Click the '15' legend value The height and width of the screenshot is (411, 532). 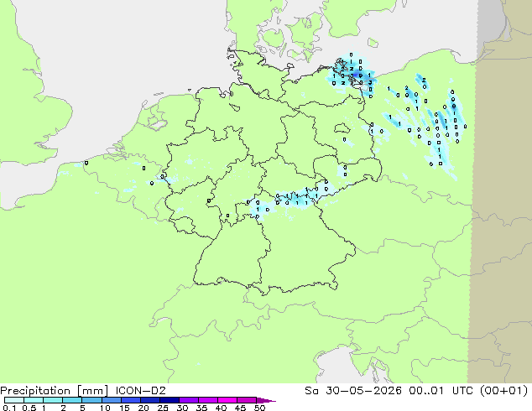124,408
